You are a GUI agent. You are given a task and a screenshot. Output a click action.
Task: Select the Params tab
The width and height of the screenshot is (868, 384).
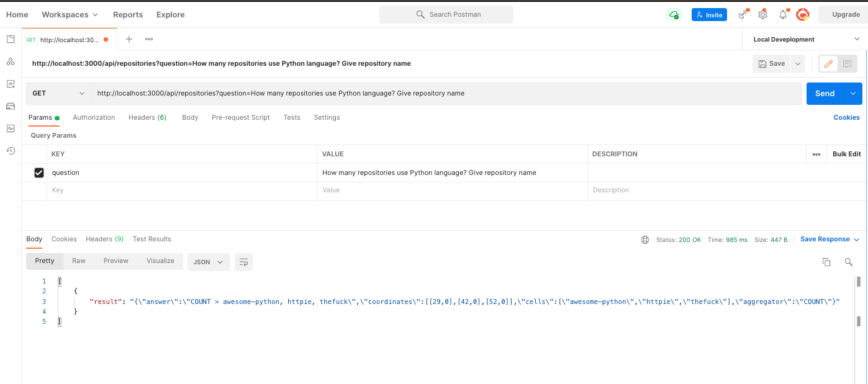click(43, 117)
